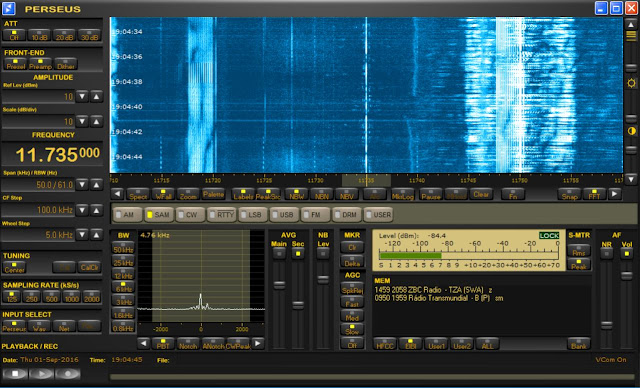This screenshot has height=388, width=640.
Task: Set attenuator to 10 dB
Action: pyautogui.click(x=39, y=35)
